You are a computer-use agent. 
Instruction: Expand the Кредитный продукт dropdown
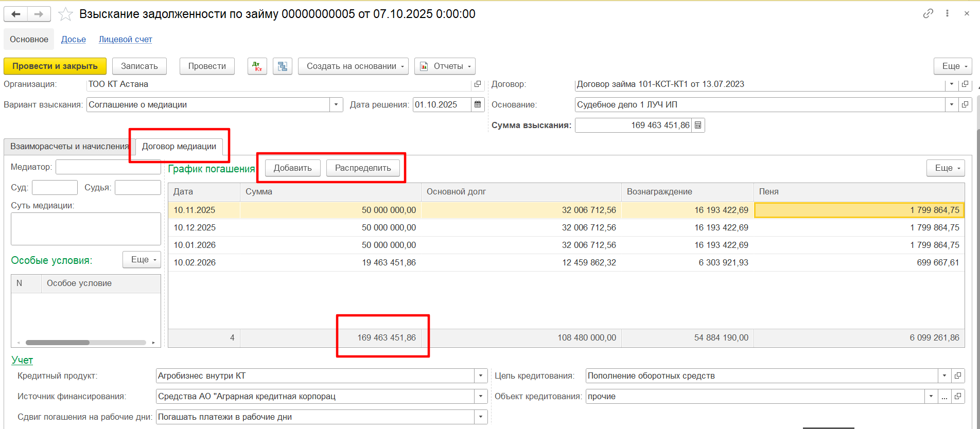click(x=481, y=376)
